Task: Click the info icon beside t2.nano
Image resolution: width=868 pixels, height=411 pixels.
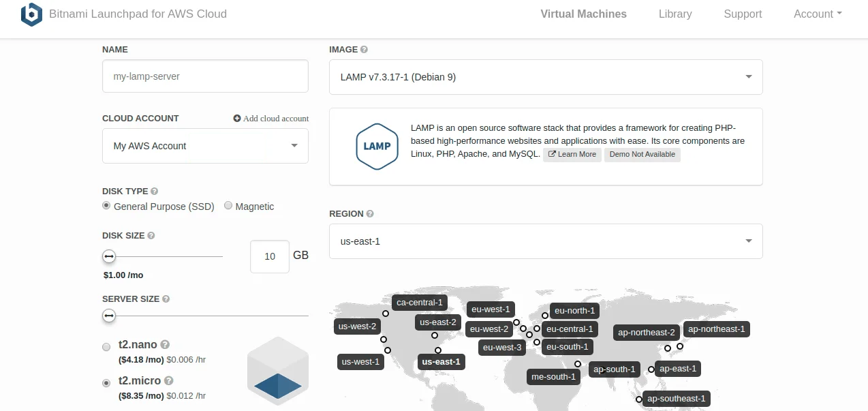Action: click(x=165, y=345)
